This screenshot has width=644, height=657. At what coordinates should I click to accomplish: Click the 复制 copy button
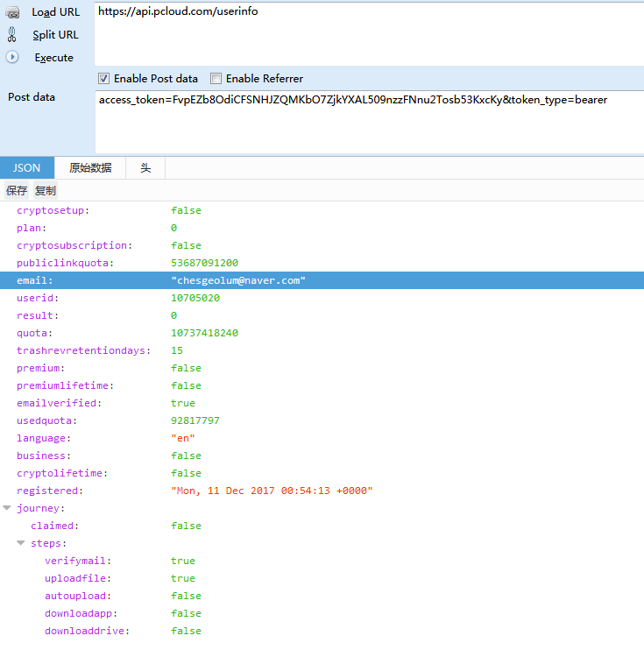click(x=46, y=191)
